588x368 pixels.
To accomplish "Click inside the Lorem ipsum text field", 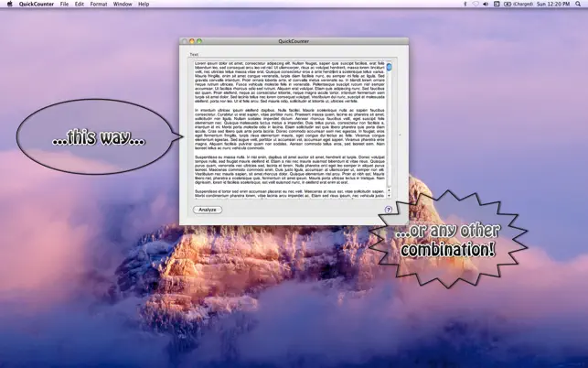I will coord(290,130).
